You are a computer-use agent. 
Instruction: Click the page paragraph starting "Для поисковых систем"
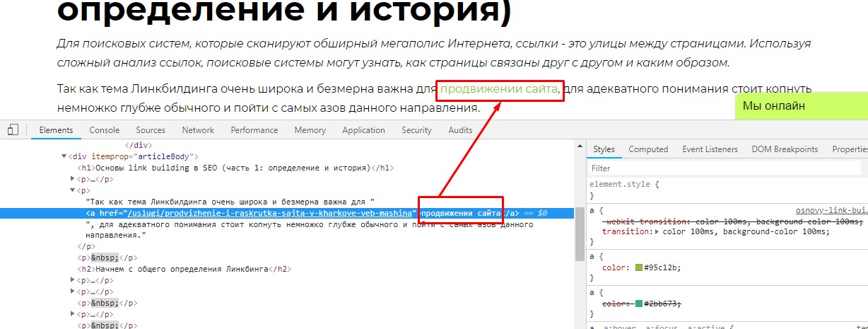point(434,52)
